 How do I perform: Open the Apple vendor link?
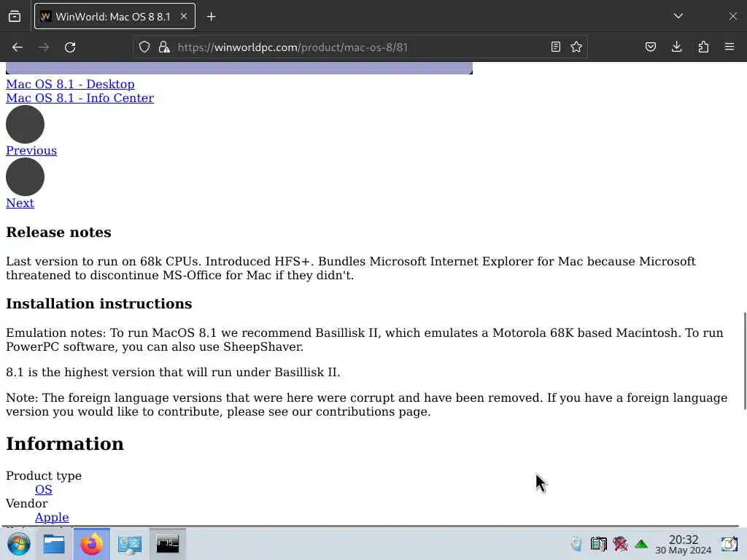pos(52,517)
